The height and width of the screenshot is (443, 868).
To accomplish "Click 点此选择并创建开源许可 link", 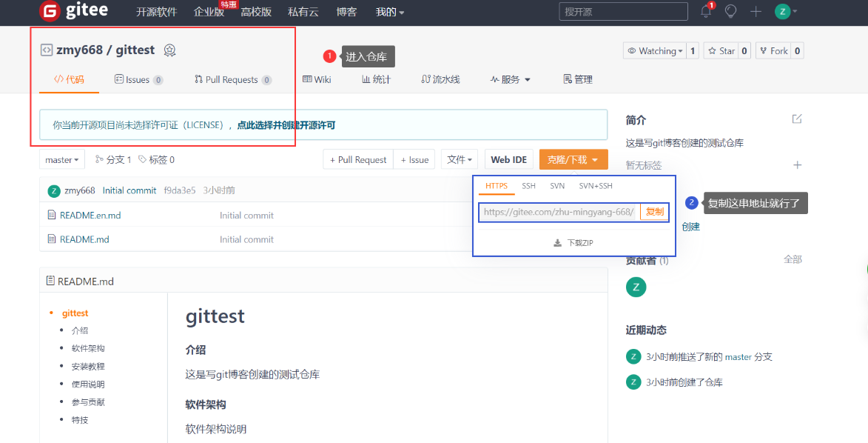I will pos(286,125).
